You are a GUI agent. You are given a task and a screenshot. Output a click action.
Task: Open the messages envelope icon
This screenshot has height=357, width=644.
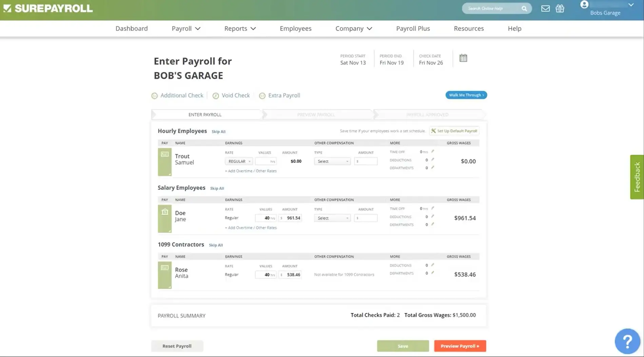[545, 8]
